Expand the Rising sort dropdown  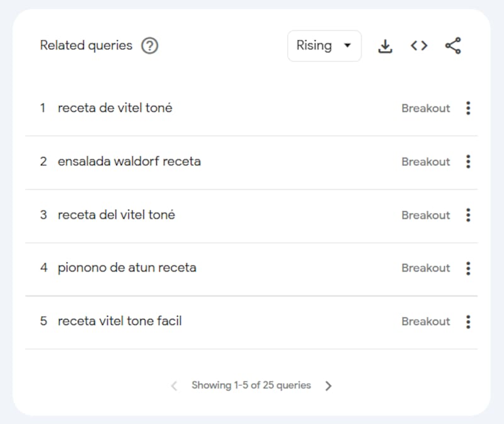click(x=324, y=46)
